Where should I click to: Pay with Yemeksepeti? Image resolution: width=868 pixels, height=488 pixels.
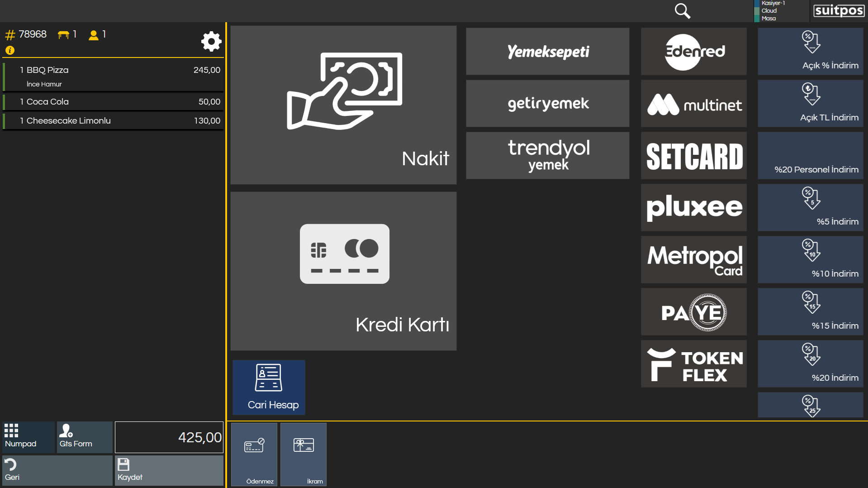click(x=548, y=52)
